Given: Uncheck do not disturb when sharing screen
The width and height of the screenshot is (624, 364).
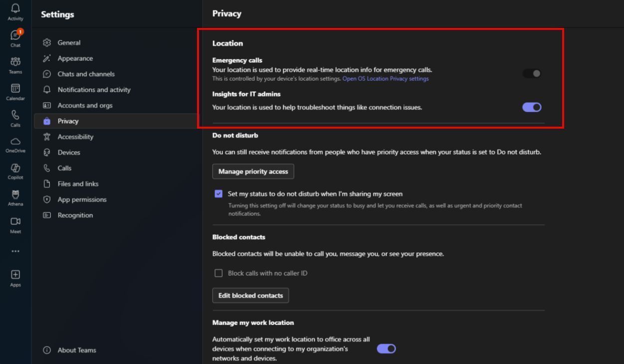Looking at the screenshot, I should point(218,194).
